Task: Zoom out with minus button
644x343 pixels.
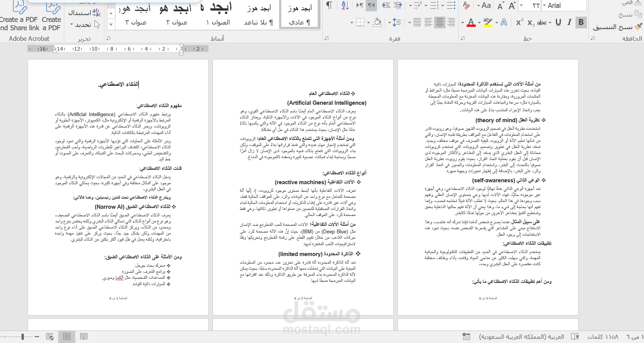Action: click(37, 336)
